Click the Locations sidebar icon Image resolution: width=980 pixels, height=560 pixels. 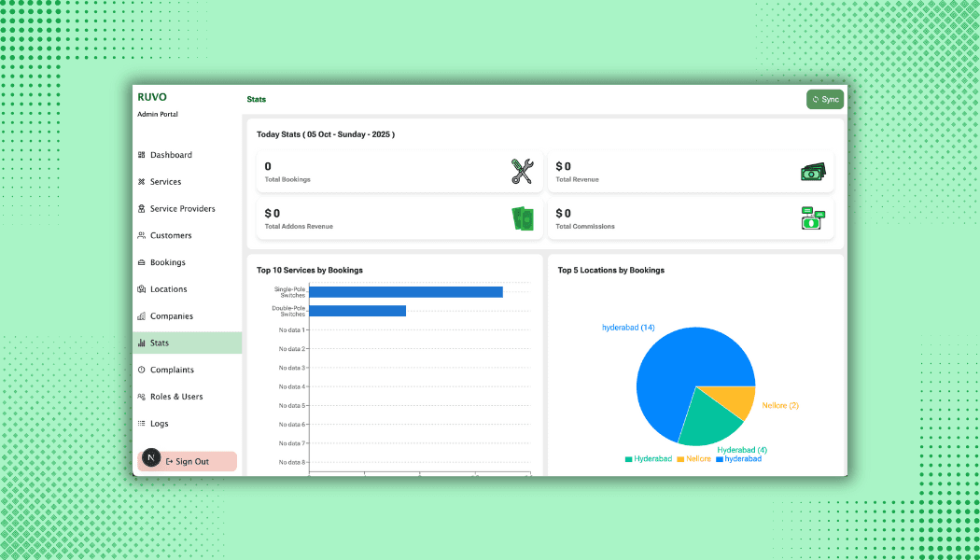pyautogui.click(x=142, y=289)
